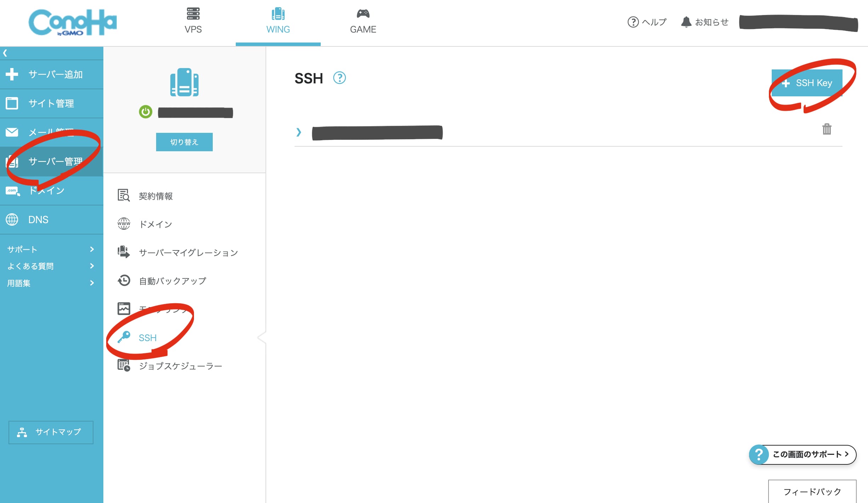The image size is (868, 503).
Task: Click the 切り替え switch button
Action: [x=184, y=142]
